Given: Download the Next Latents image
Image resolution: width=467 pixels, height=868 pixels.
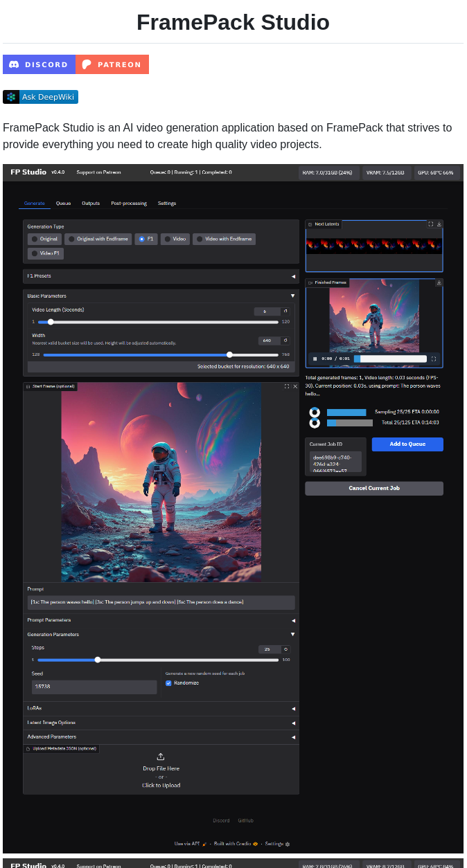Looking at the screenshot, I should pos(439,224).
